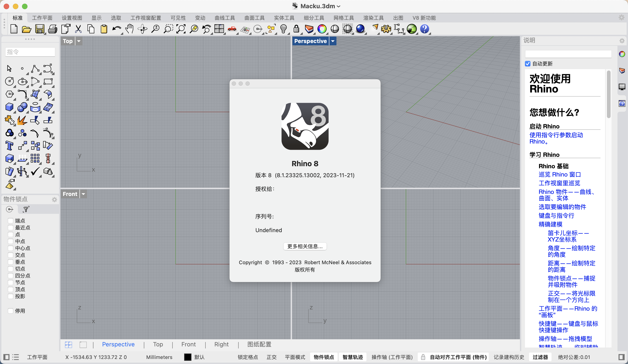Click the four viewports layout icon
The height and width of the screenshot is (364, 628).
click(x=219, y=29)
